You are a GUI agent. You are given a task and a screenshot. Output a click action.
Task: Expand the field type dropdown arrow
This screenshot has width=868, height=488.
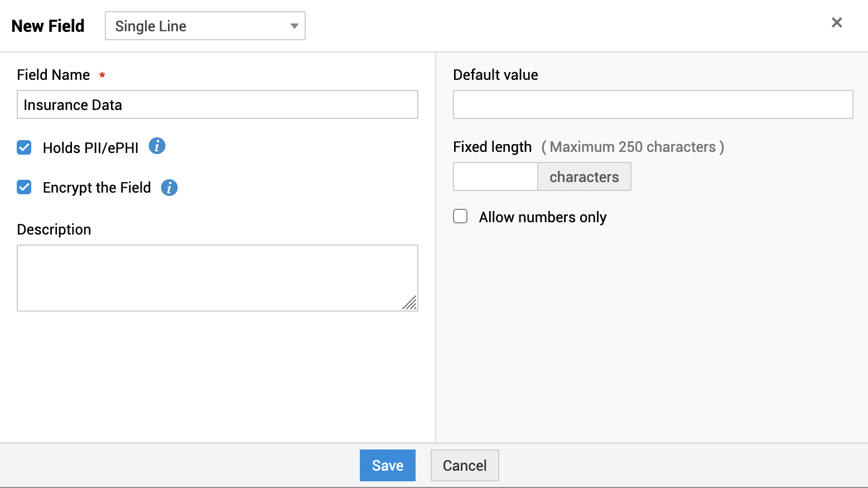(294, 26)
